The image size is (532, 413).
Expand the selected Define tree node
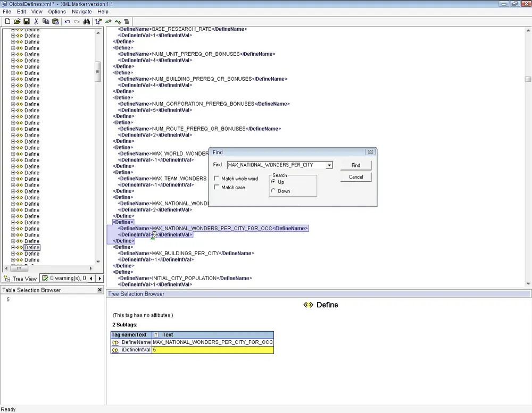click(13, 248)
